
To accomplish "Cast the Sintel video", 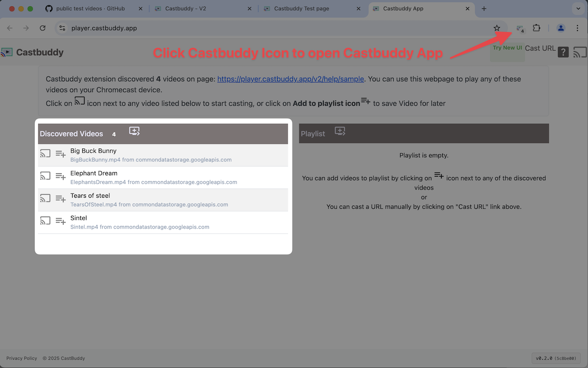I will 45,221.
